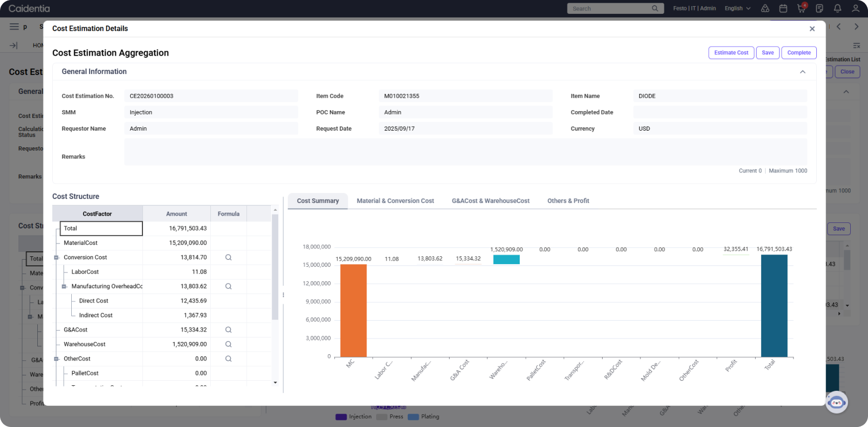Viewport: 868px width, 427px height.
Task: Switch to G&ACost & WarehouseCost tab
Action: click(490, 201)
